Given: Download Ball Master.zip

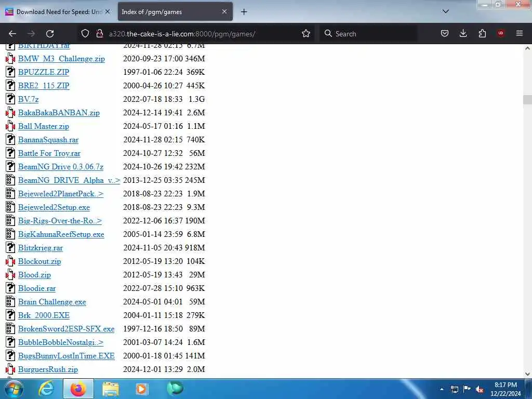Looking at the screenshot, I should [x=44, y=126].
